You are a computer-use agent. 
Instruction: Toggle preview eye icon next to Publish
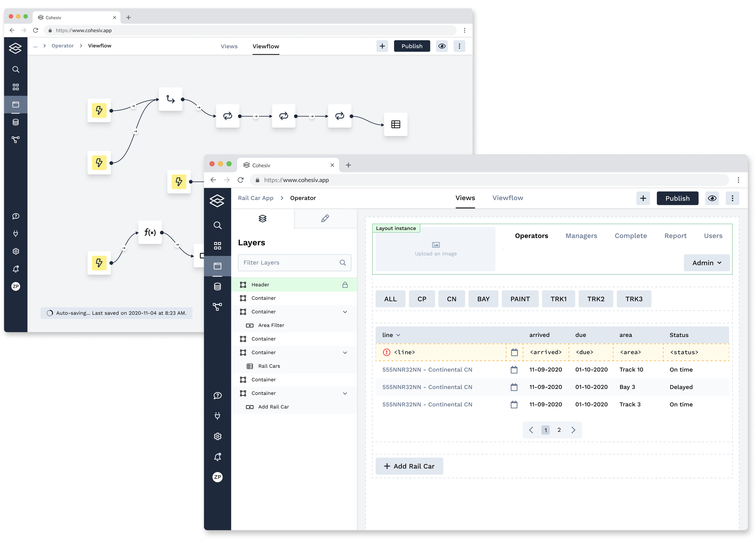pos(712,198)
